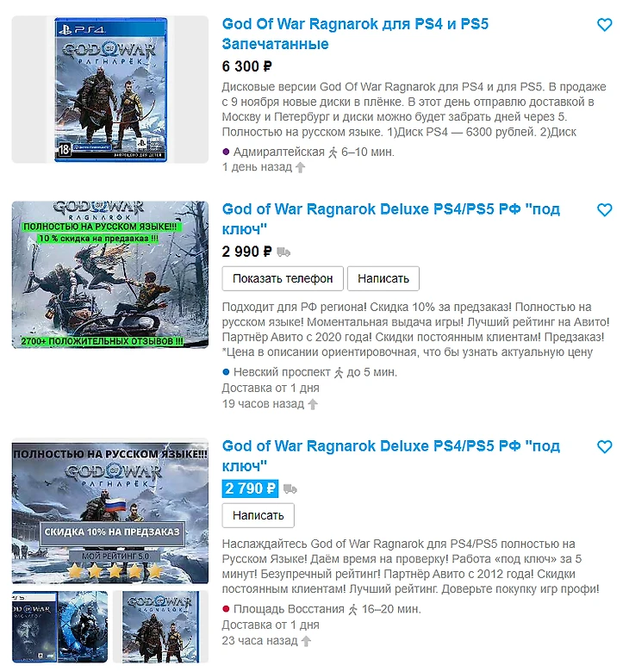The width and height of the screenshot is (629, 672).
Task: Open 'God Of War Ragnarok для PS4 и PS5' listing
Action: 355,34
